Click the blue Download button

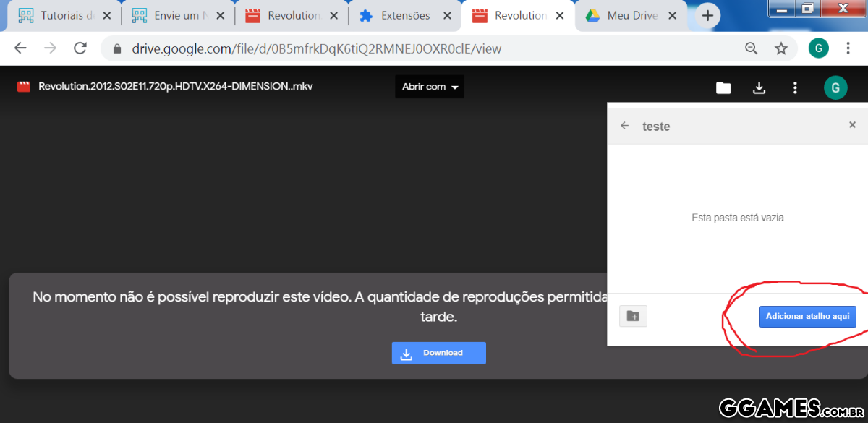point(438,353)
